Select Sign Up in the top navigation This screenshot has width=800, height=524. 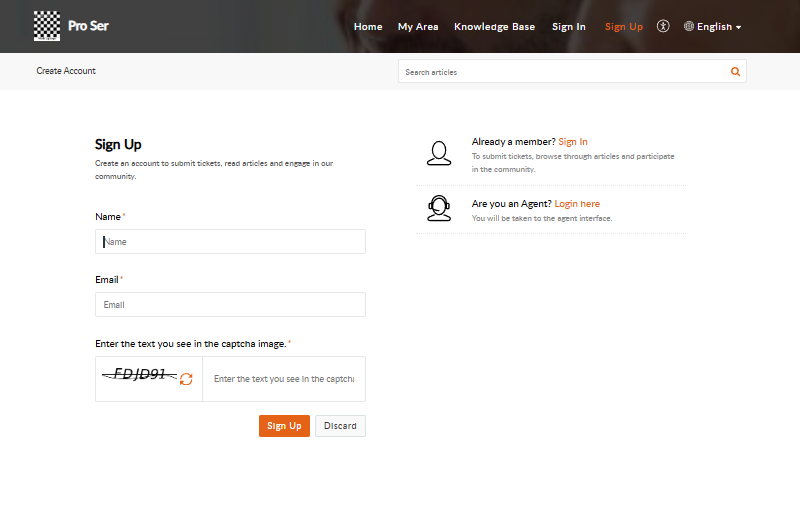(624, 27)
